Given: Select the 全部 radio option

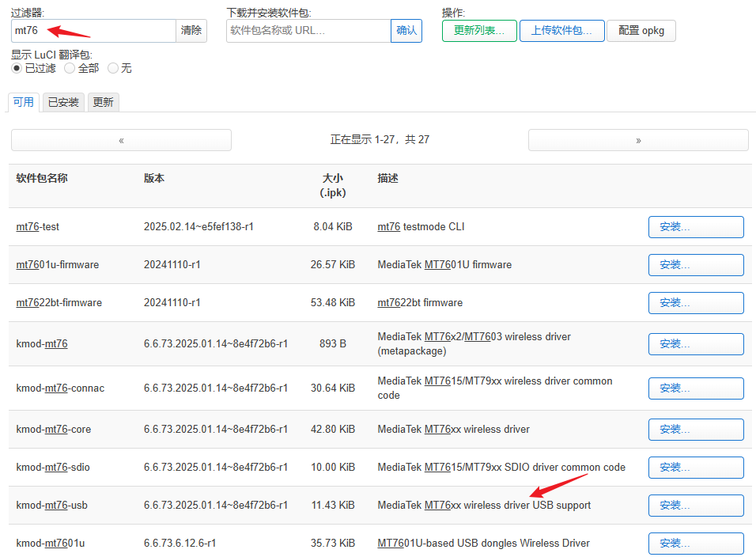Looking at the screenshot, I should [x=70, y=69].
